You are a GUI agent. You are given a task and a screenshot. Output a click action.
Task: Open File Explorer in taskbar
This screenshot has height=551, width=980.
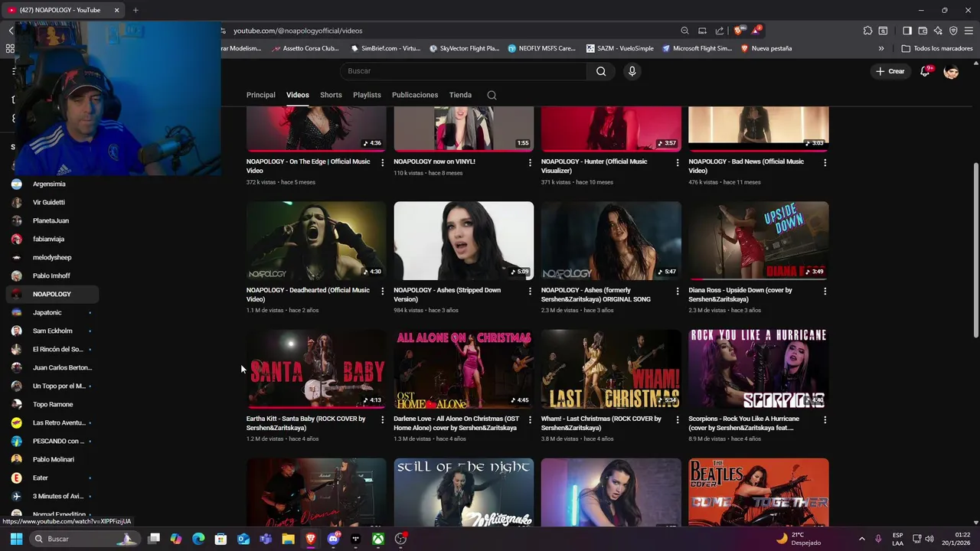[288, 539]
